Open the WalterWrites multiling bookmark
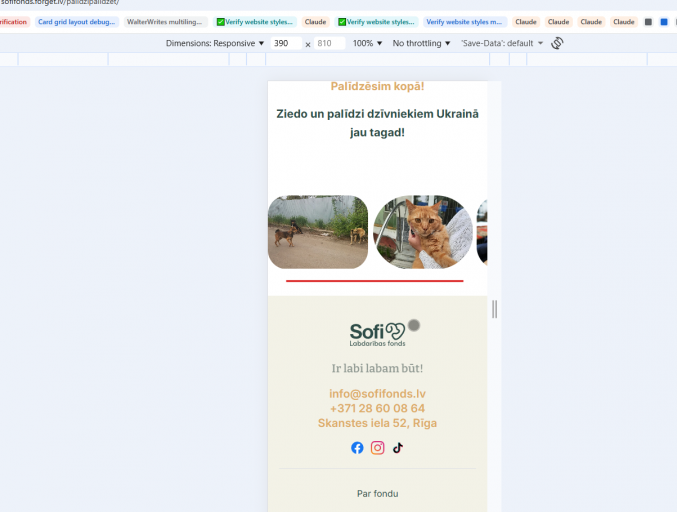 coord(165,22)
